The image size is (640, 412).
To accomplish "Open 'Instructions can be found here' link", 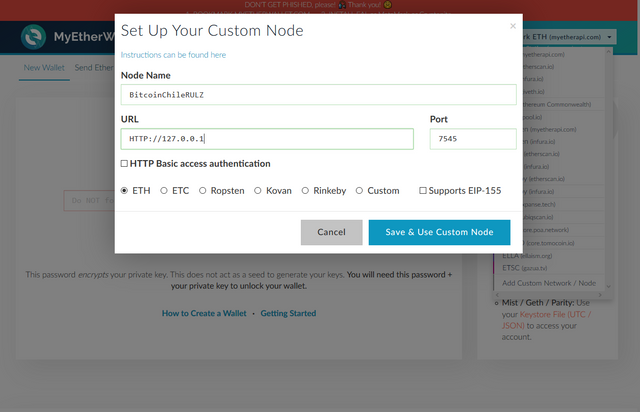I will [x=173, y=55].
